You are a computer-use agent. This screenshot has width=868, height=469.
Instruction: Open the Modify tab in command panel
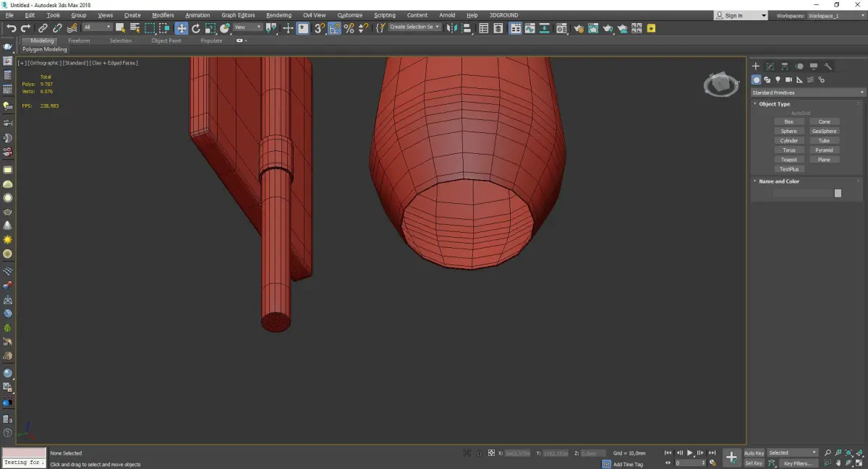click(x=770, y=66)
